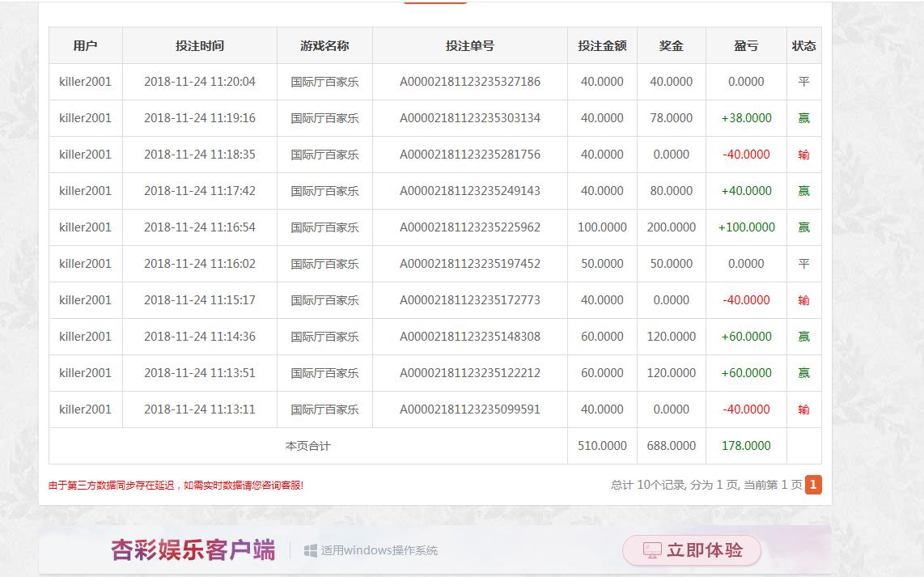Click bet time 2018-11-24 11:16:02

point(200,264)
